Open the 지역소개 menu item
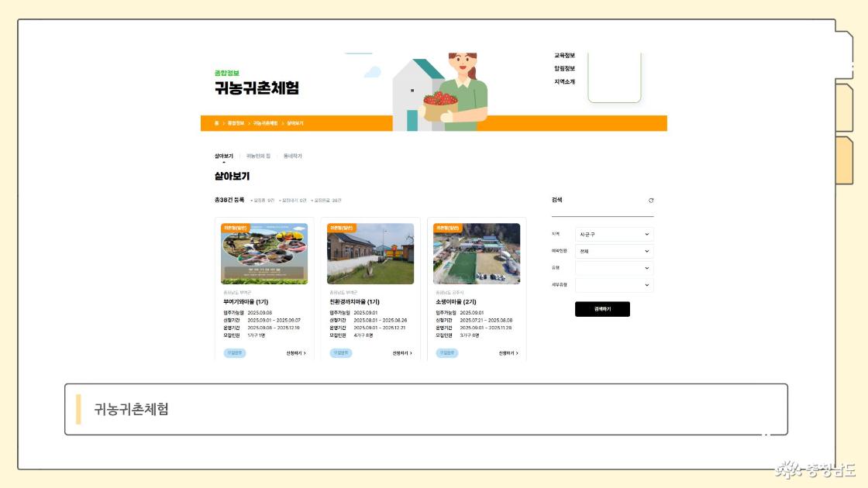Screen dimensions: 868x488 pos(564,81)
